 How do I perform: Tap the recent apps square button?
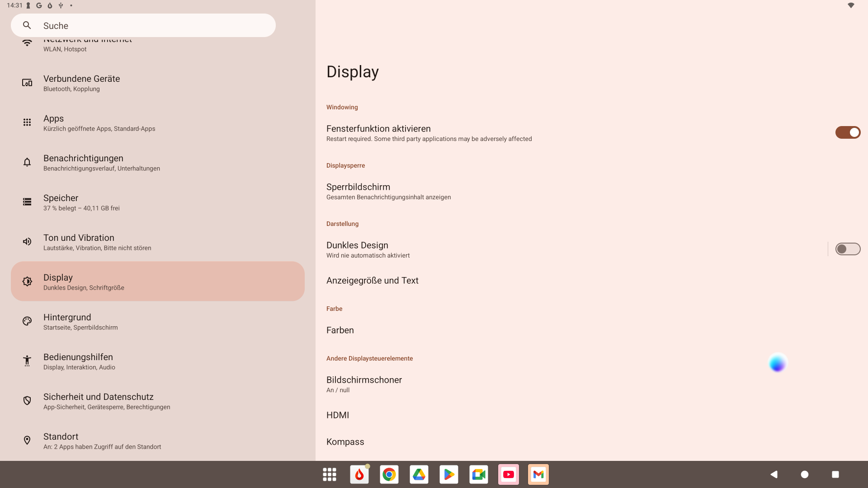pos(835,474)
